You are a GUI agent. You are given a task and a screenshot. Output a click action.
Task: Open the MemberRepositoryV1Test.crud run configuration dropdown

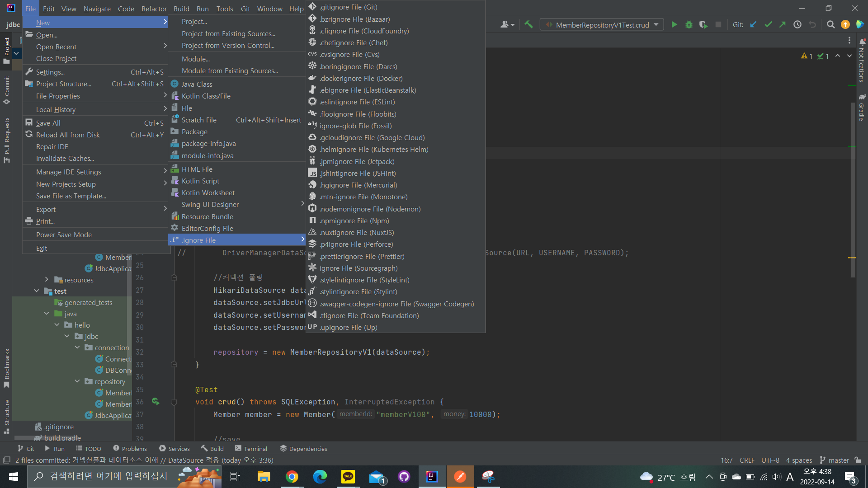(602, 25)
